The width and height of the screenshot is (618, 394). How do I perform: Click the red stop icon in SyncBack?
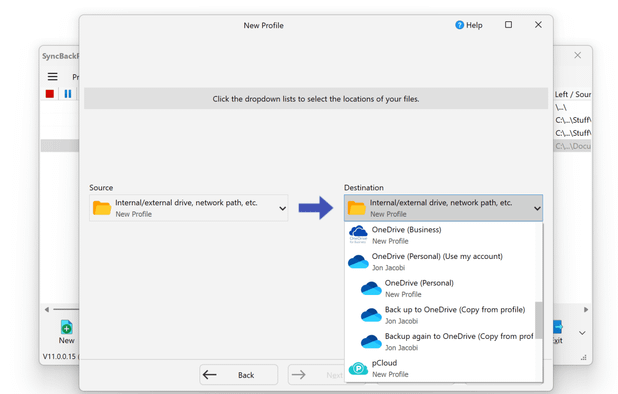tap(50, 94)
